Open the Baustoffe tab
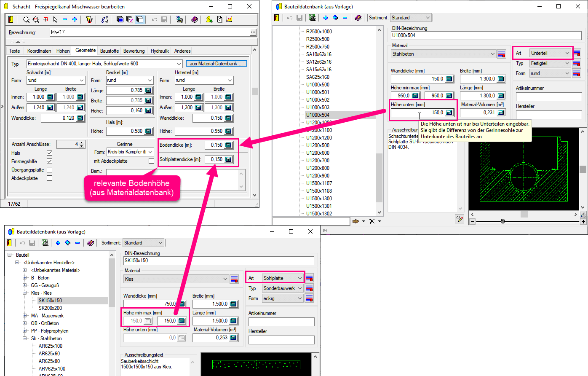588x376 pixels. [x=110, y=51]
